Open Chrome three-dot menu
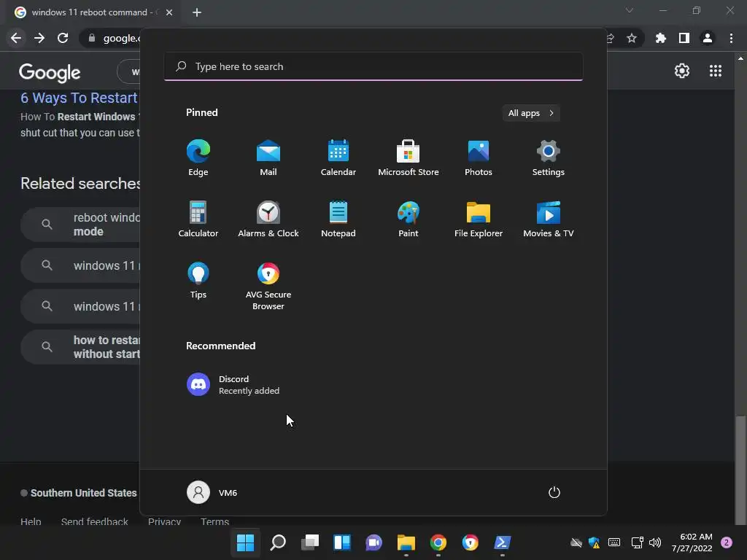 [x=731, y=38]
